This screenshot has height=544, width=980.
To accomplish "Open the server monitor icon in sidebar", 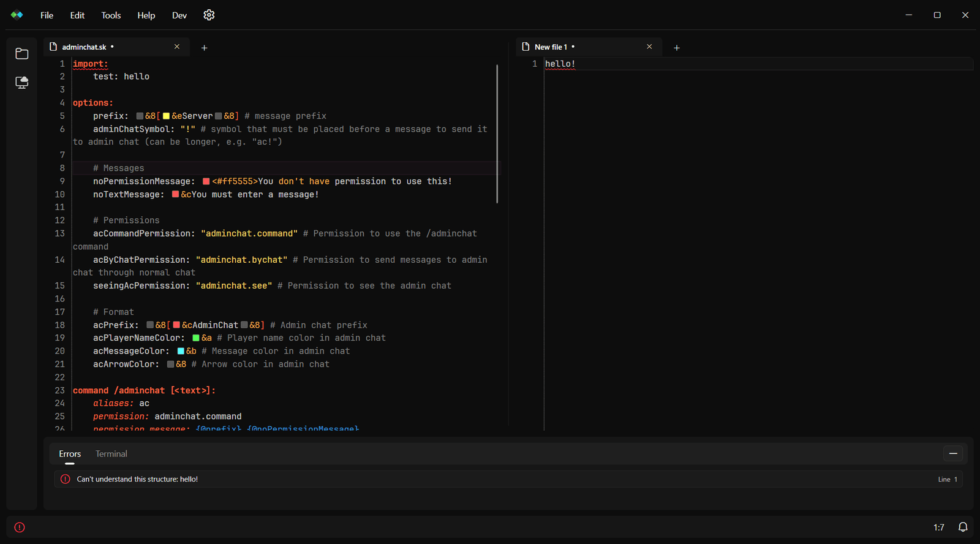I will tap(22, 82).
